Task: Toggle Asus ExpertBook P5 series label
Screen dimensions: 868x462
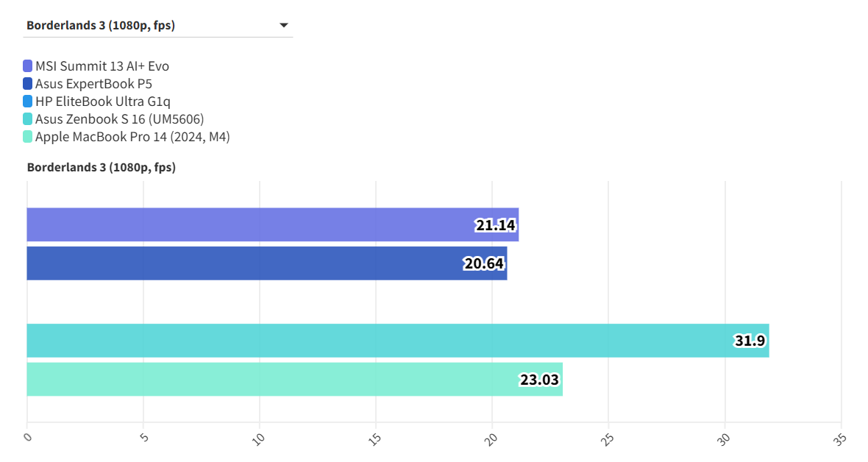Action: coord(93,84)
